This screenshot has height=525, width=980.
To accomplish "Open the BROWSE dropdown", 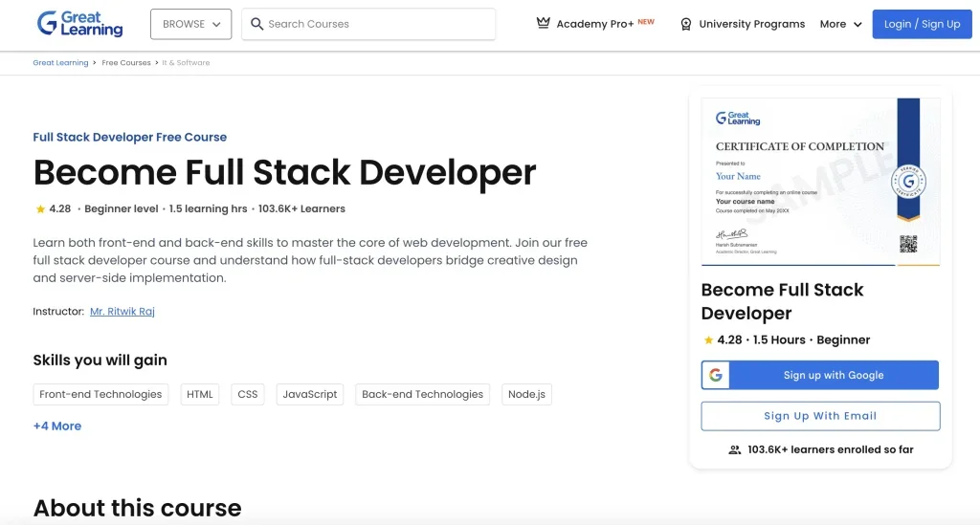I will point(190,24).
